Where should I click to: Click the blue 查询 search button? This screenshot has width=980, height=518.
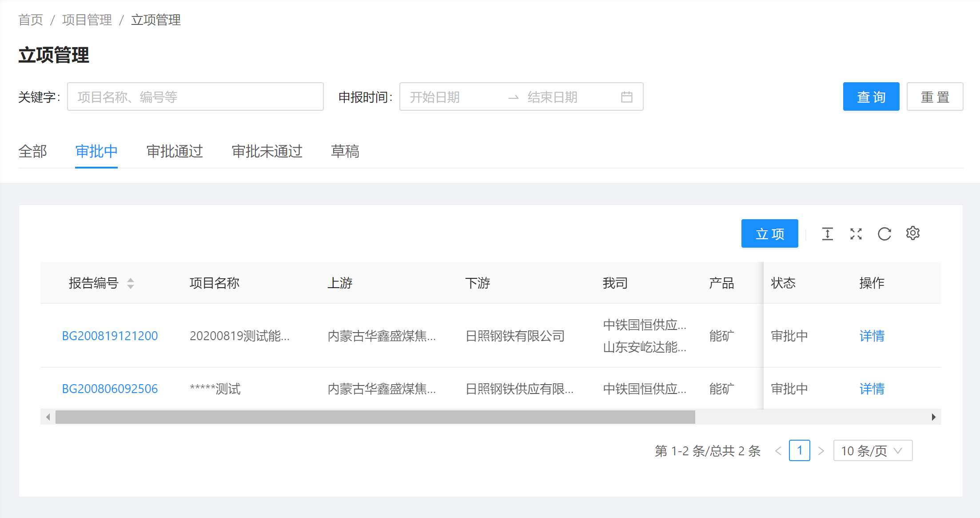coord(871,97)
